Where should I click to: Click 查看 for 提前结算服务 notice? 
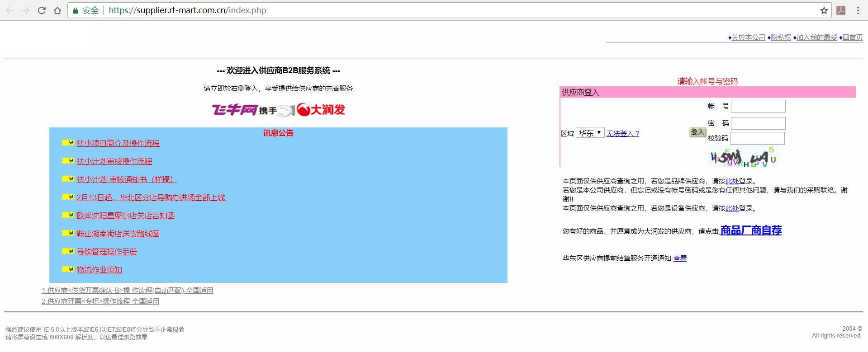(x=680, y=258)
